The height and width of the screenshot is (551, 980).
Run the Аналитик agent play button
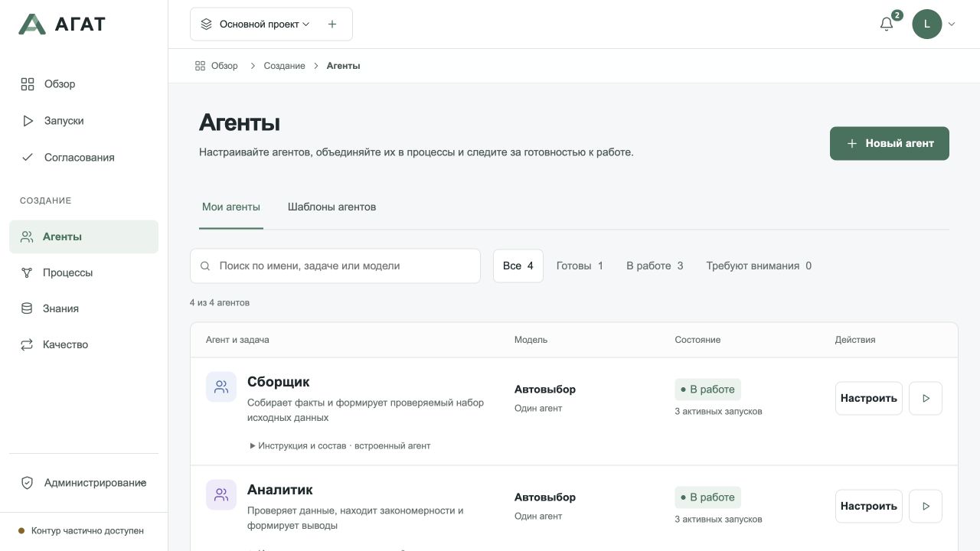click(926, 506)
